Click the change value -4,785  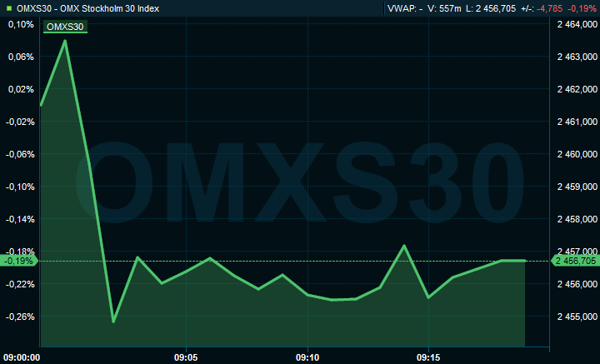point(549,8)
